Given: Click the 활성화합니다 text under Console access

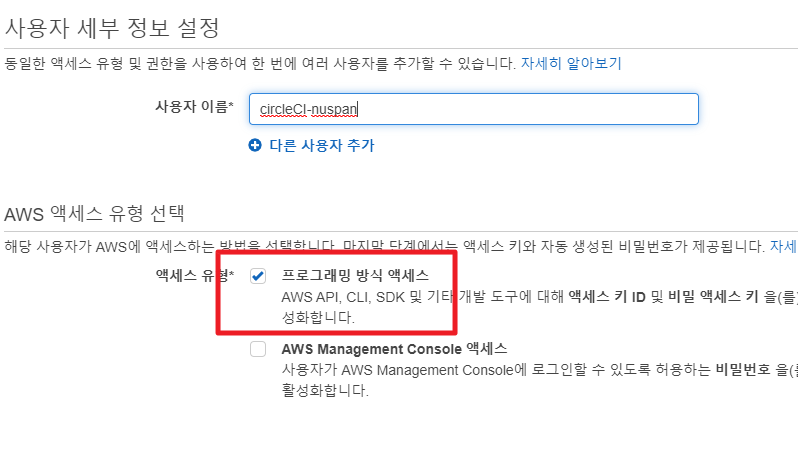Looking at the screenshot, I should coord(325,391).
